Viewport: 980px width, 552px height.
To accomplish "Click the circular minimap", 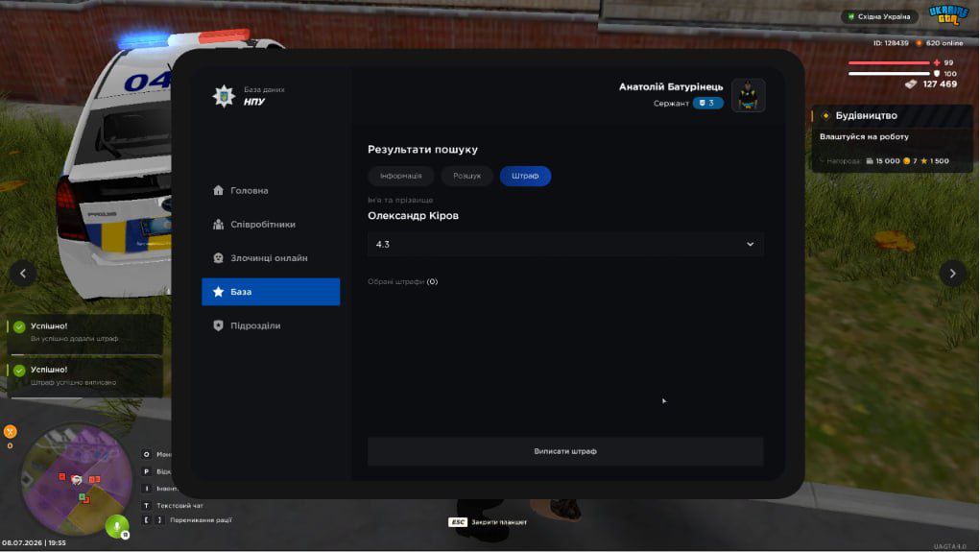I will (x=76, y=480).
